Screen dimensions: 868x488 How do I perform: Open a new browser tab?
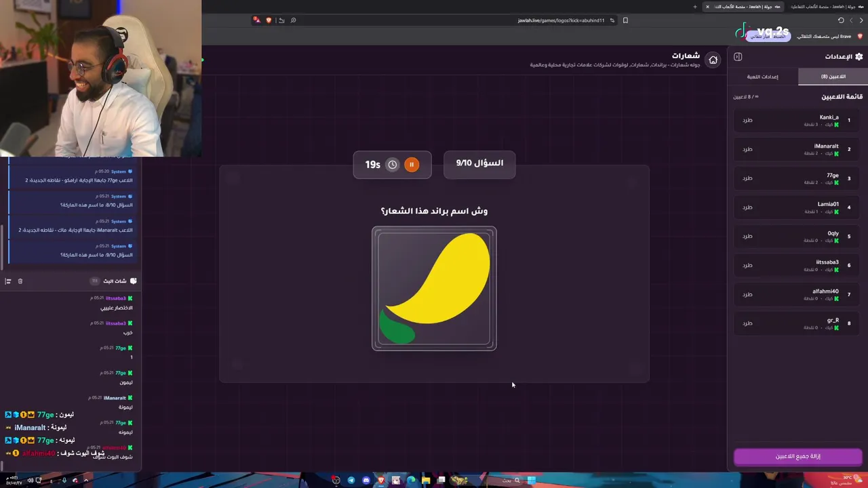(694, 7)
